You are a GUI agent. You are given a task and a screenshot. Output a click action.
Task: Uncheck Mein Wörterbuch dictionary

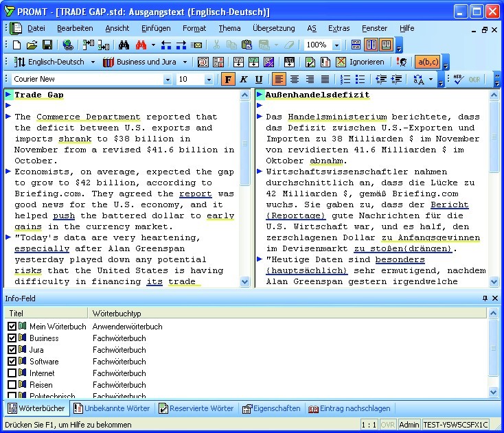12,327
